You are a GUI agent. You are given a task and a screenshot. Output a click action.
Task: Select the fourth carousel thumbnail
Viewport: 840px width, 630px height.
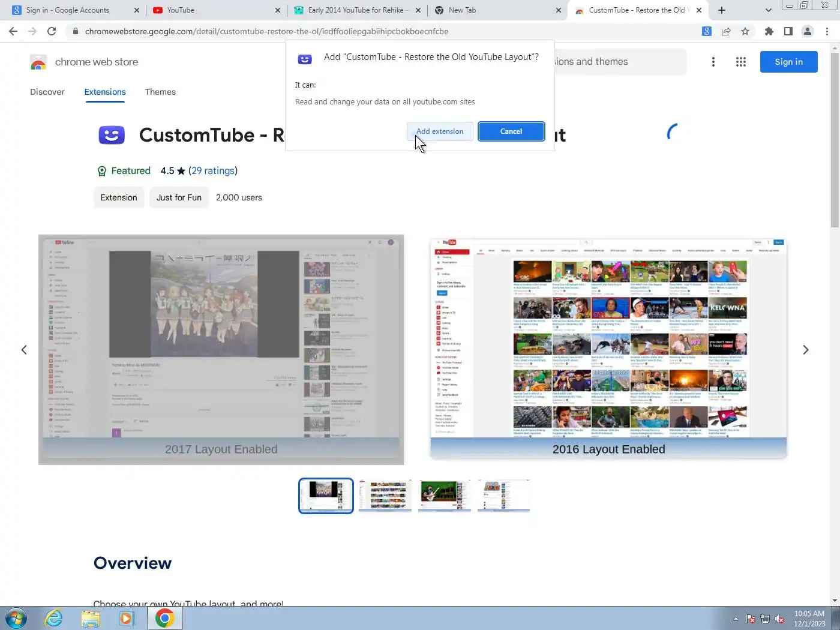504,496
